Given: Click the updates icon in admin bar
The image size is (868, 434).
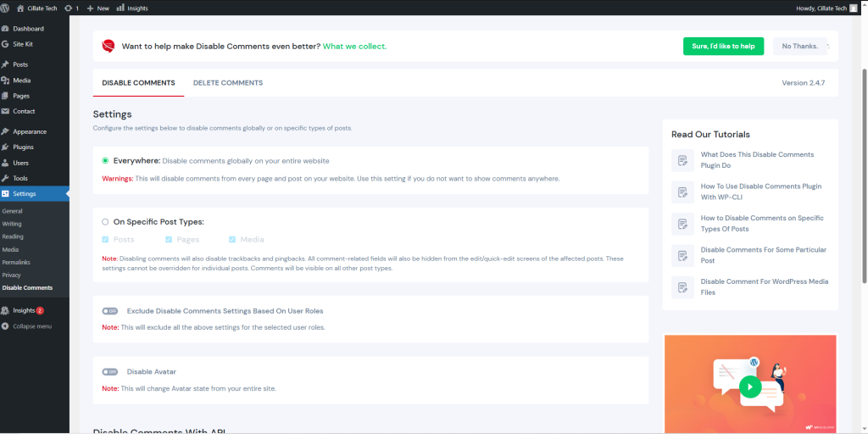Looking at the screenshot, I should (68, 8).
